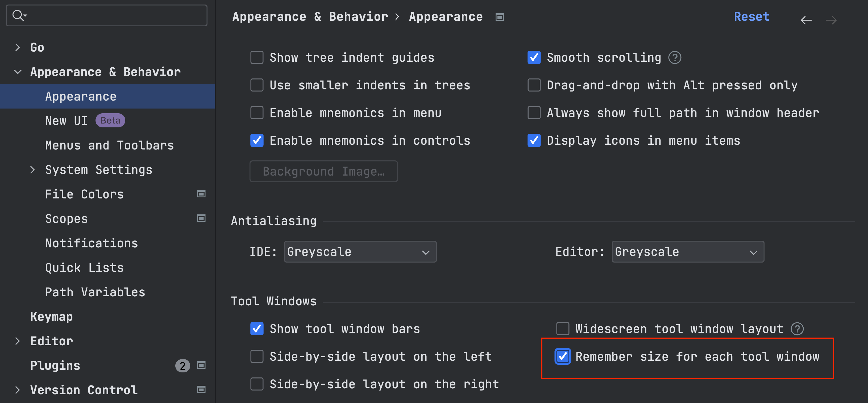Open the Keymap settings page
The image size is (868, 403).
tap(51, 317)
